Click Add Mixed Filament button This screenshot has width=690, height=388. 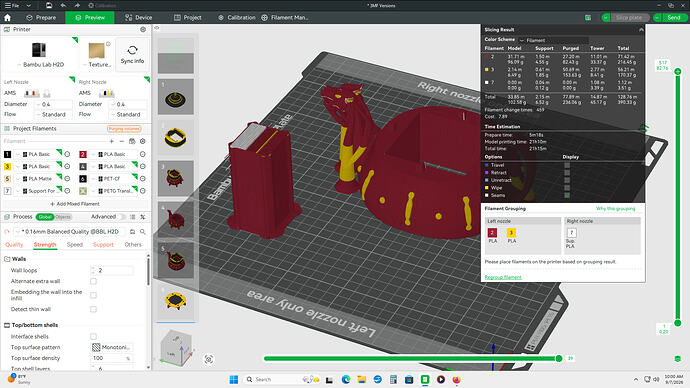75,204
